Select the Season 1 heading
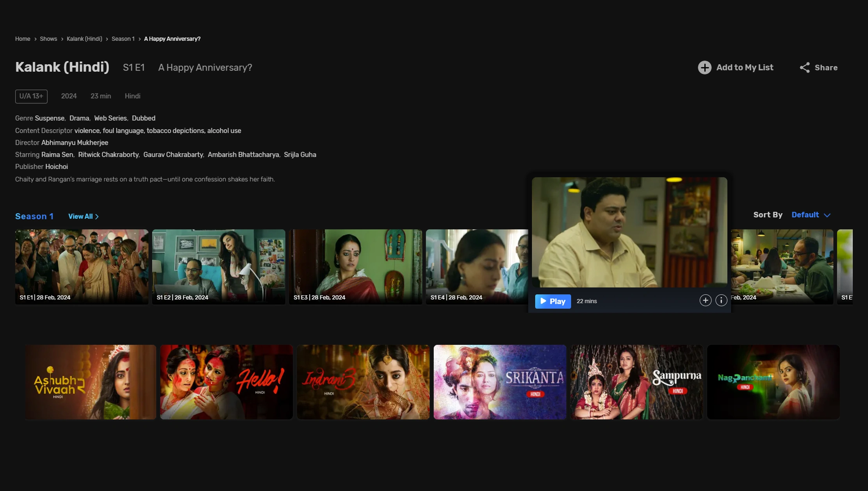Image resolution: width=868 pixels, height=491 pixels. [x=34, y=216]
